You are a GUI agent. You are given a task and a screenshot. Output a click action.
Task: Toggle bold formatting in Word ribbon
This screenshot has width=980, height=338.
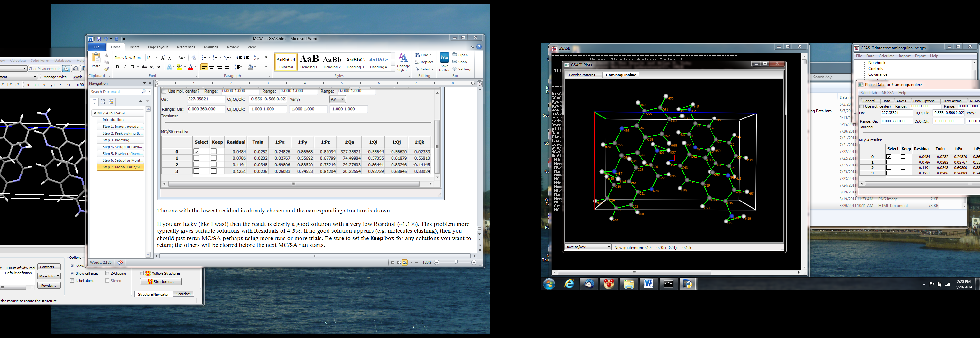117,67
